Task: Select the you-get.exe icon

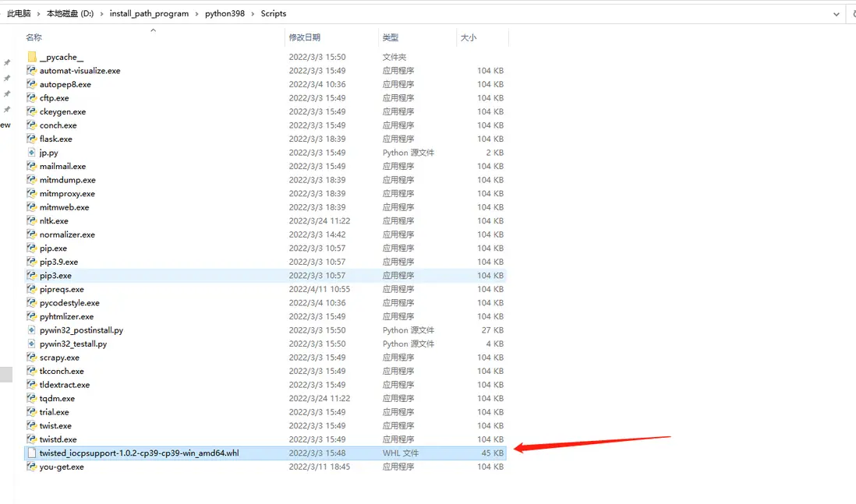Action: pos(32,467)
